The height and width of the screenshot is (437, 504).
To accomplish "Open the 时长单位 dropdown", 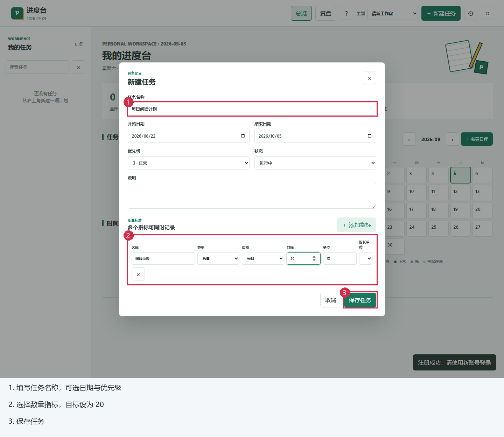I will [x=366, y=258].
